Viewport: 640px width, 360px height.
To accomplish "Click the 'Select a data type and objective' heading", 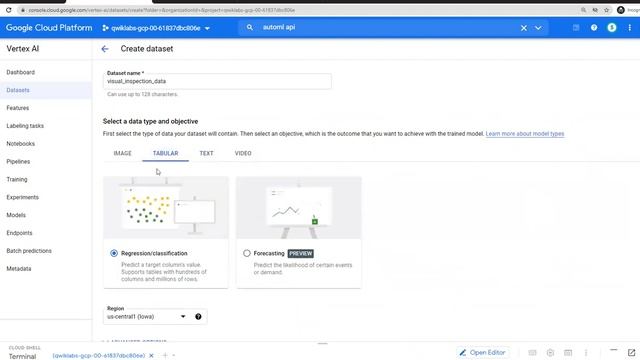I will 151,121.
